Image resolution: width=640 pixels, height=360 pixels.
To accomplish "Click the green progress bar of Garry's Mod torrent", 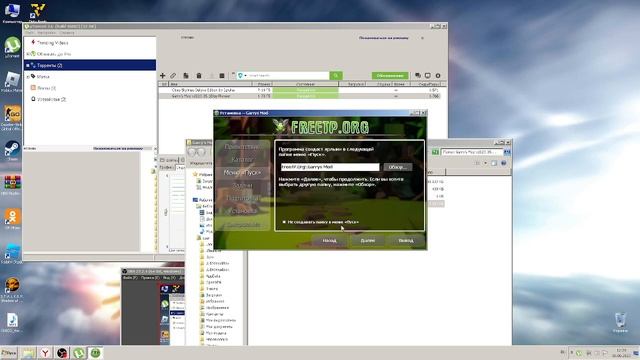I will (305, 96).
